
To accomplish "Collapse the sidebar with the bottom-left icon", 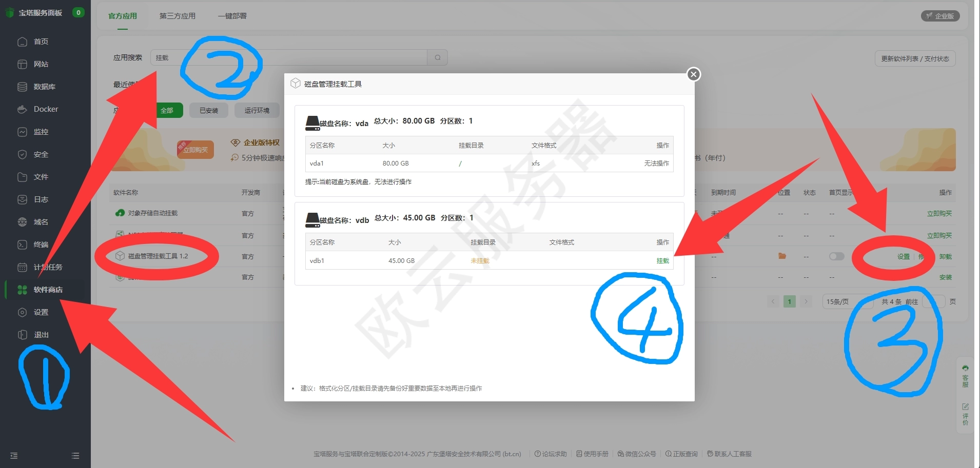I will 13,455.
